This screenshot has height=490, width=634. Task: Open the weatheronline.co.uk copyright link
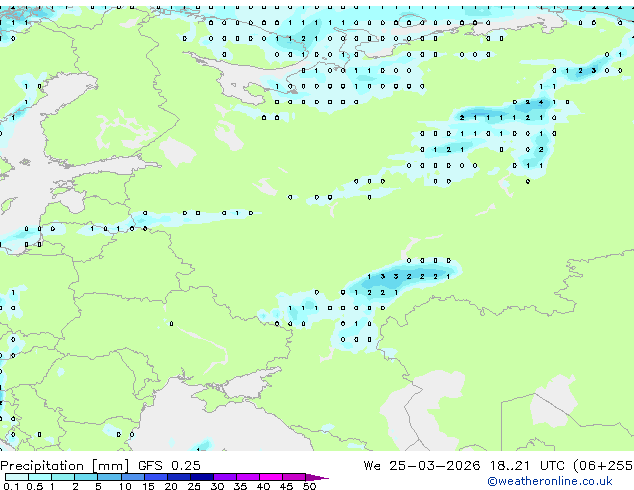pyautogui.click(x=550, y=481)
